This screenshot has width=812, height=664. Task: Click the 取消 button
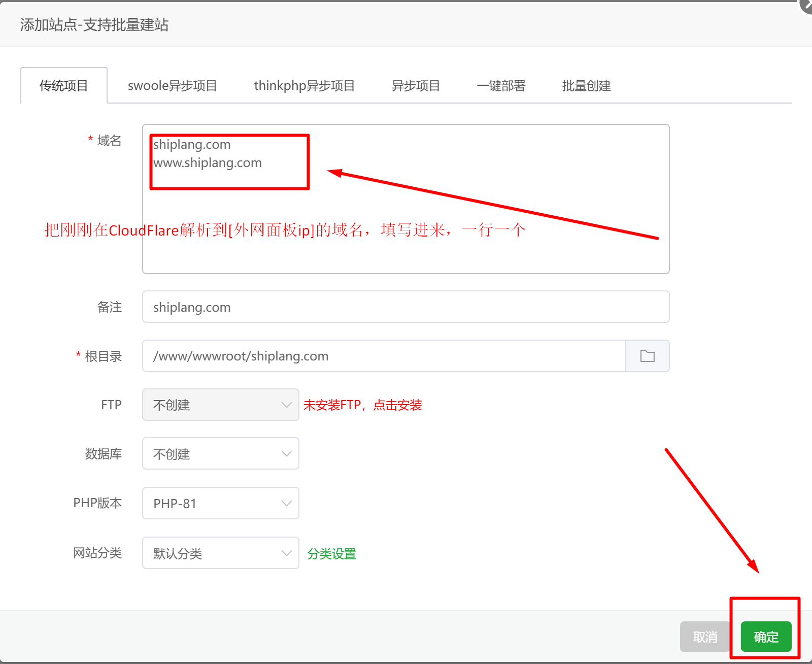coord(704,637)
